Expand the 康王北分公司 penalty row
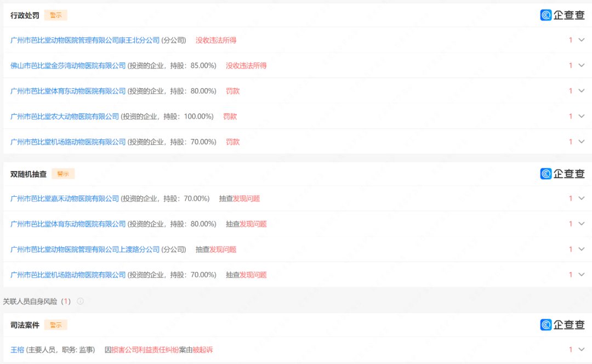This screenshot has width=592, height=364. pyautogui.click(x=582, y=40)
